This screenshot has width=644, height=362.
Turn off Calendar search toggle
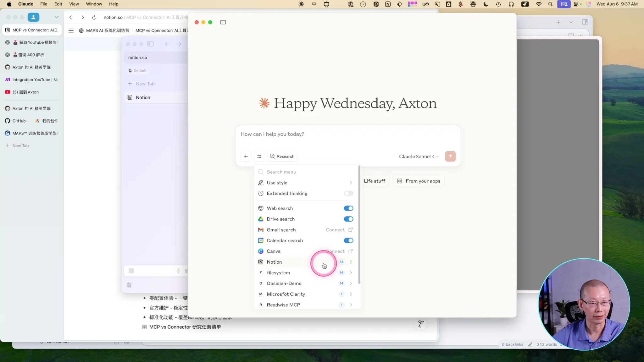tap(348, 240)
